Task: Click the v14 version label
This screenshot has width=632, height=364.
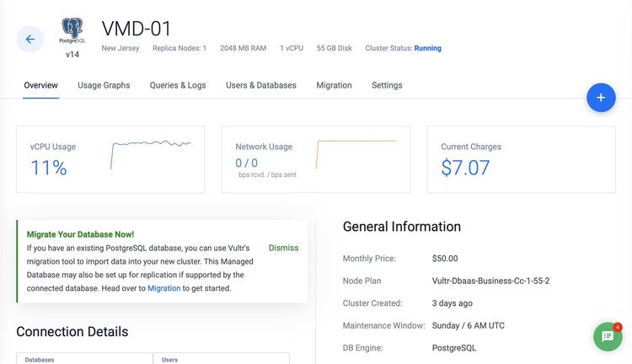Action: (72, 55)
